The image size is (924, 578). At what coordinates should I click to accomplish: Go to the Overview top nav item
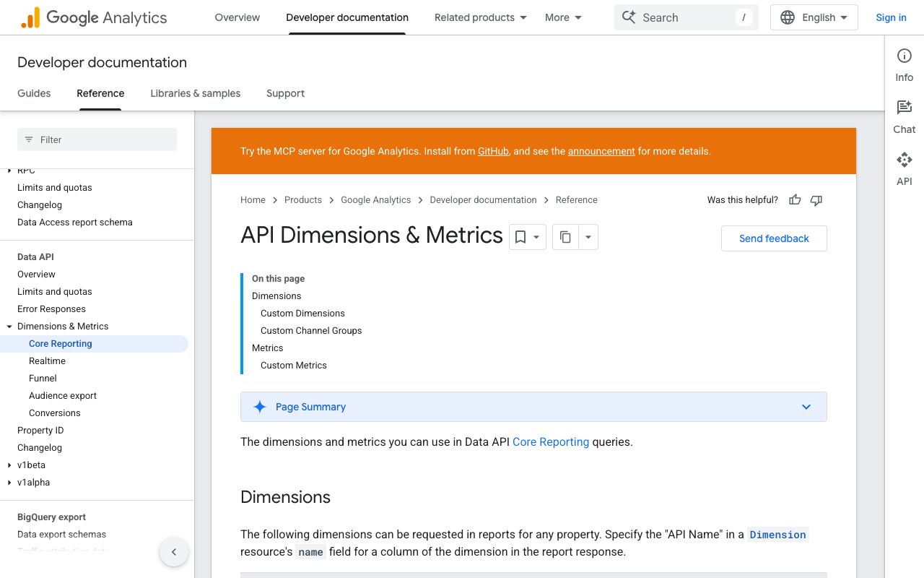pyautogui.click(x=237, y=17)
